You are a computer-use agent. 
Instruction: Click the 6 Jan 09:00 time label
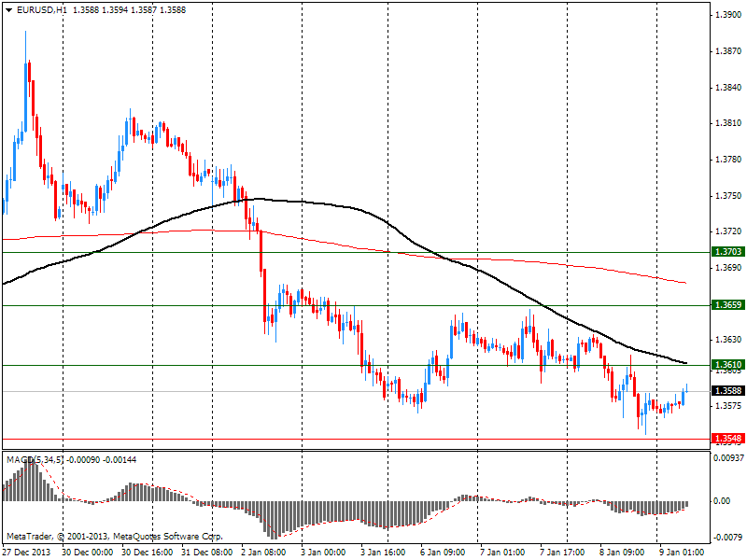tap(444, 553)
